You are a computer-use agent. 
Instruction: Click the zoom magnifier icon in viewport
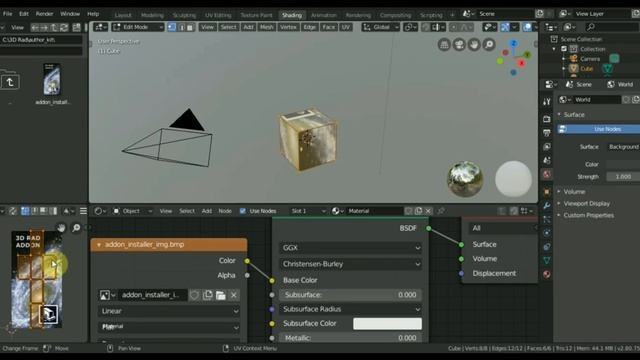click(489, 44)
